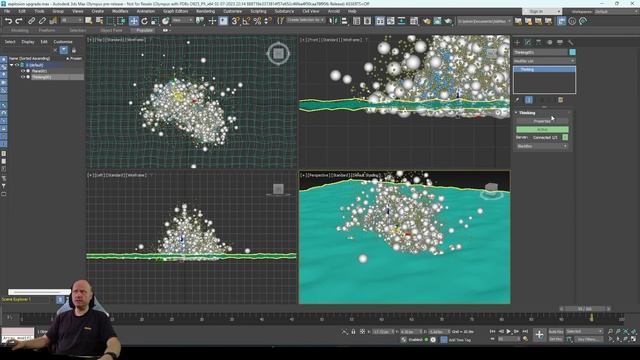Click the Configure Modifier Sets icon
The width and height of the screenshot is (640, 360).
pyautogui.click(x=560, y=100)
